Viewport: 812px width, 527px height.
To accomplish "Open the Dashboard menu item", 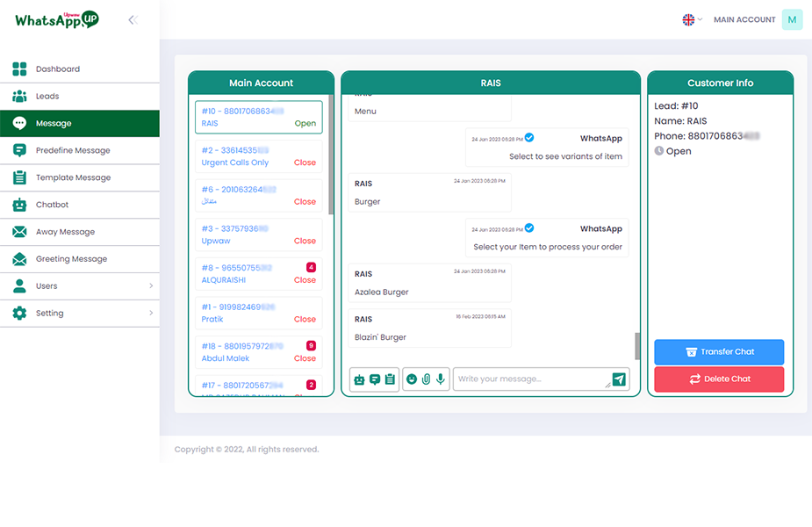I will pos(58,69).
